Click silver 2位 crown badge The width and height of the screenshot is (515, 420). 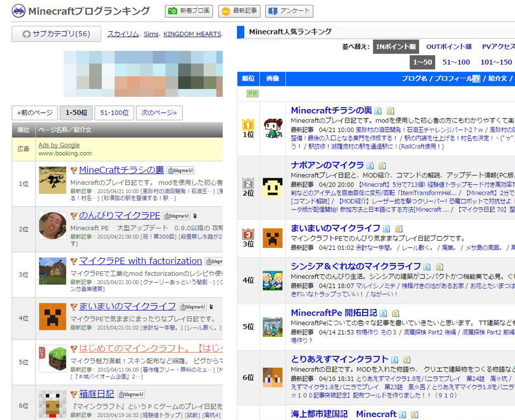[248, 183]
